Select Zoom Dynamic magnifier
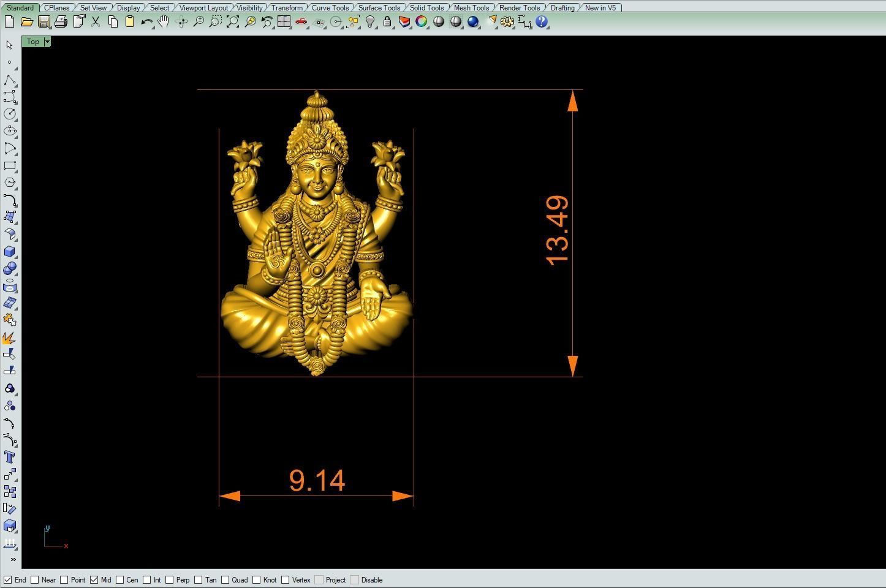 pos(199,21)
